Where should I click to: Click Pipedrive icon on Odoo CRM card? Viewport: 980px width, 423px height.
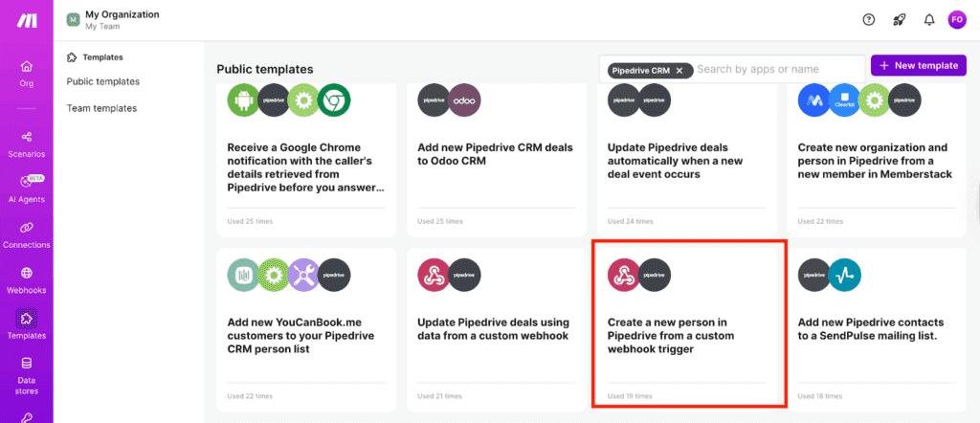434,100
